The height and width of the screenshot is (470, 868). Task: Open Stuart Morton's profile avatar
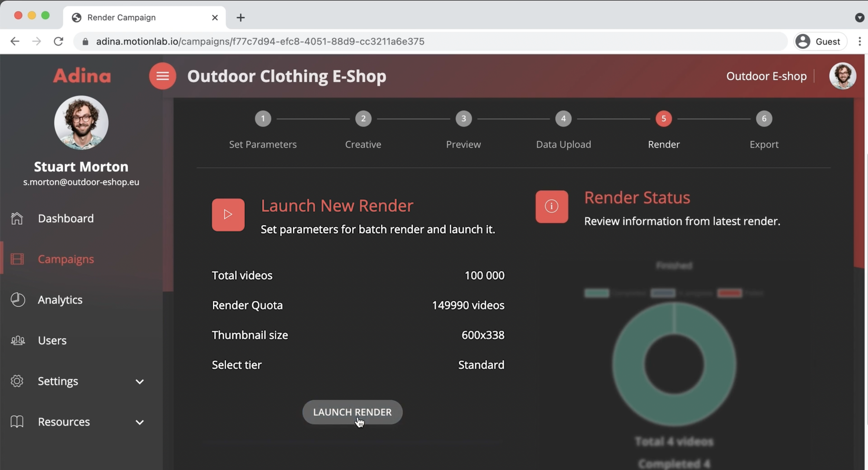point(81,123)
